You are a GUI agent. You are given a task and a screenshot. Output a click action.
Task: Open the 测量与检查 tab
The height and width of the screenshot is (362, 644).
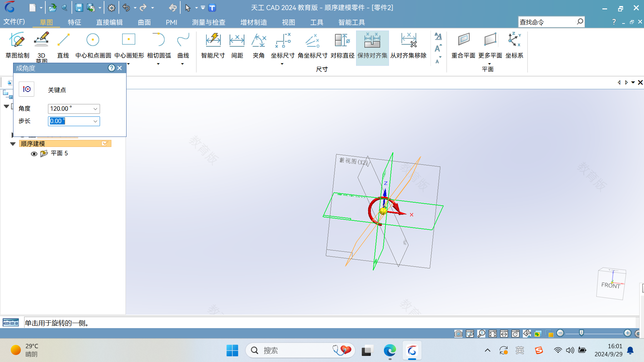[208, 22]
